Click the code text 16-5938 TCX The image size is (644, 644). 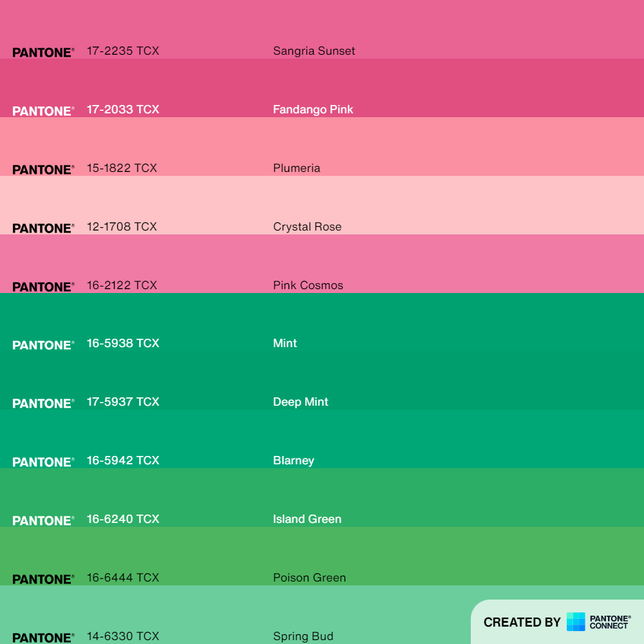pos(123,343)
